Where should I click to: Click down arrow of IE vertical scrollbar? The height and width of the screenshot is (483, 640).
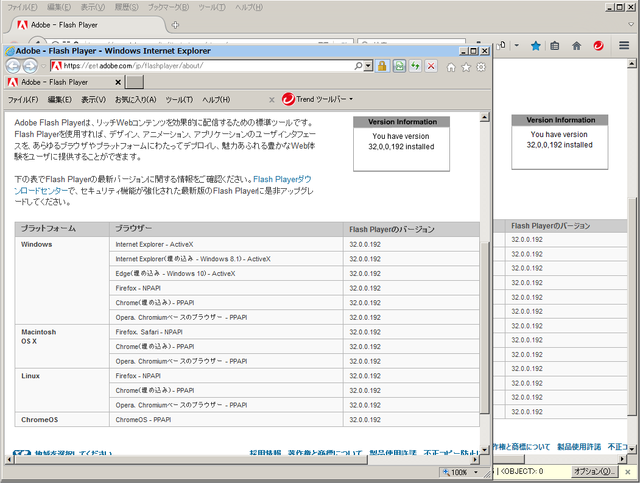(x=484, y=450)
